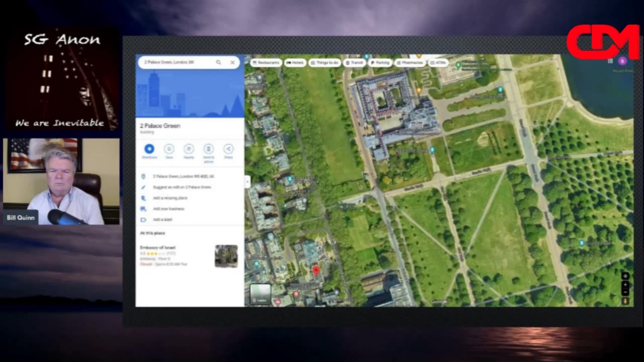Click Add a label
Screen dimensions: 644x362
(x=189, y=220)
